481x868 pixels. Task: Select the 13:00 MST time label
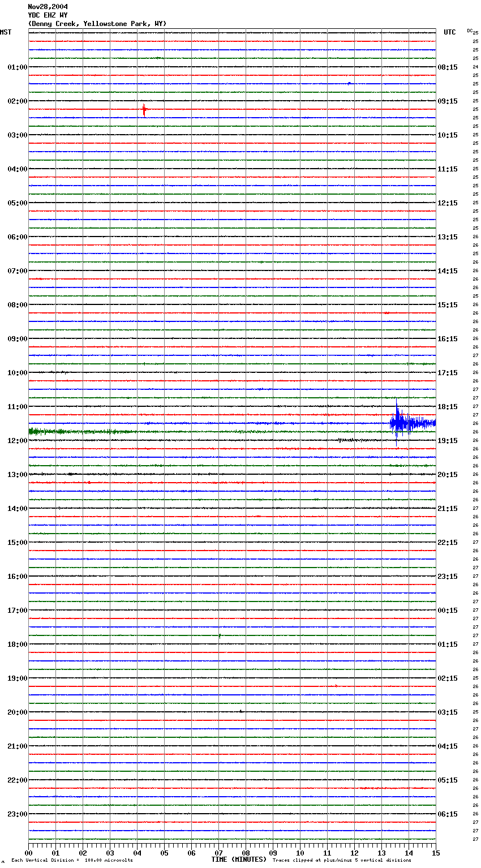click(18, 475)
